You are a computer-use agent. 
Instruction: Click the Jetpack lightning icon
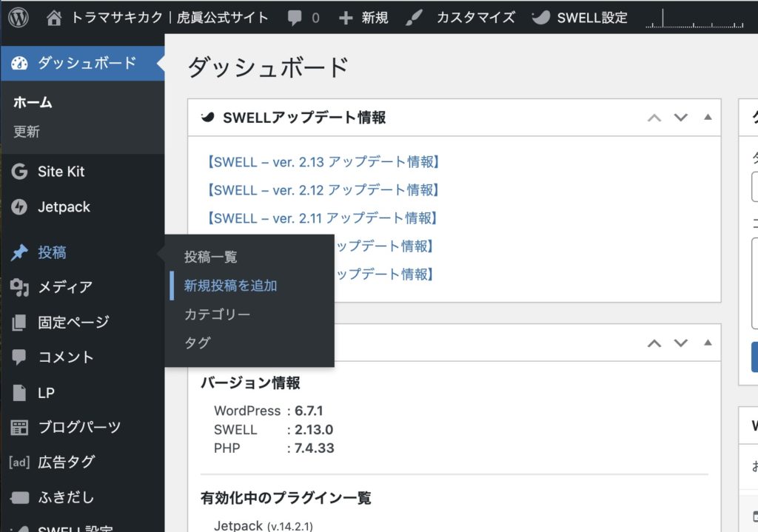(19, 206)
